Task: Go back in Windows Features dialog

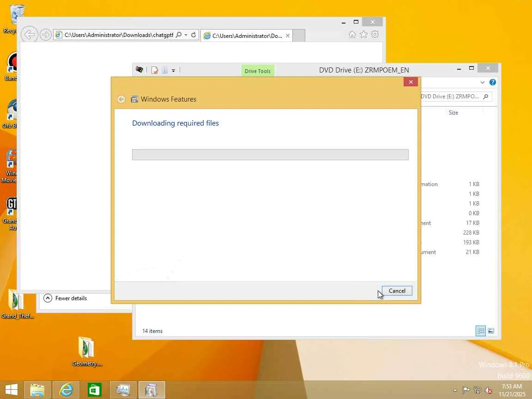Action: (121, 99)
